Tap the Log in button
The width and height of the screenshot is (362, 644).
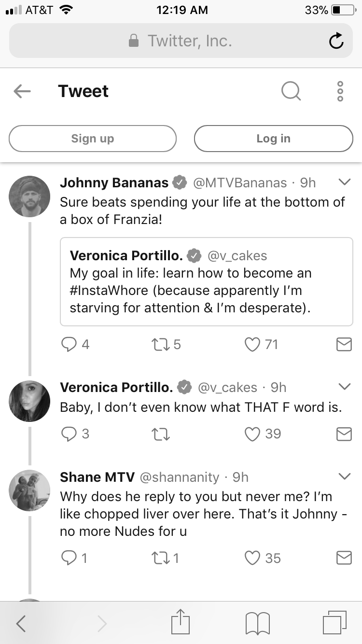[274, 139]
